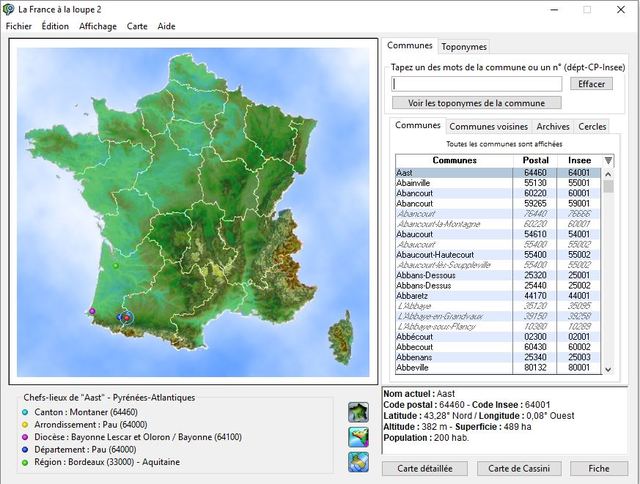Image resolution: width=640 pixels, height=484 pixels.
Task: Click the Arrondissement : Pau legend entry
Action: coord(91,425)
